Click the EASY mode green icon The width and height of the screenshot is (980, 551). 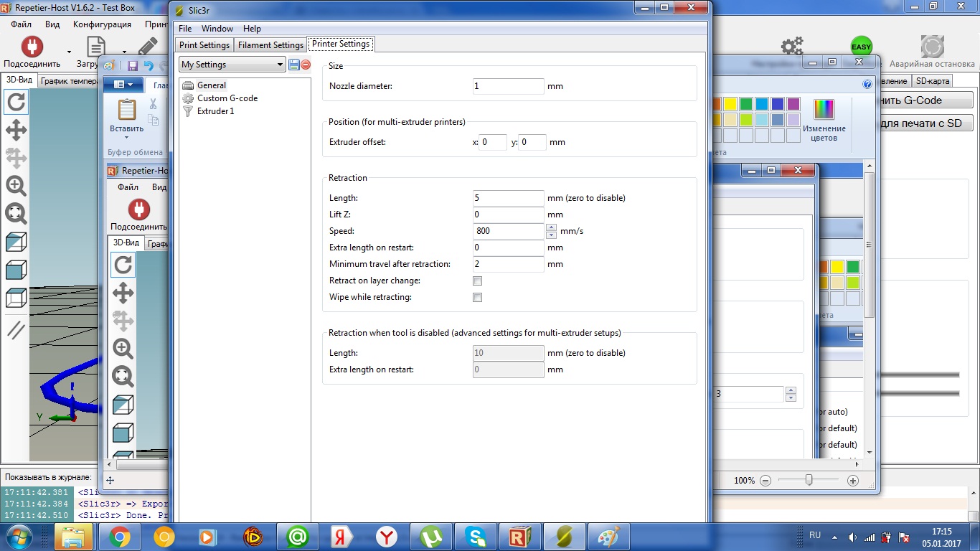tap(861, 47)
